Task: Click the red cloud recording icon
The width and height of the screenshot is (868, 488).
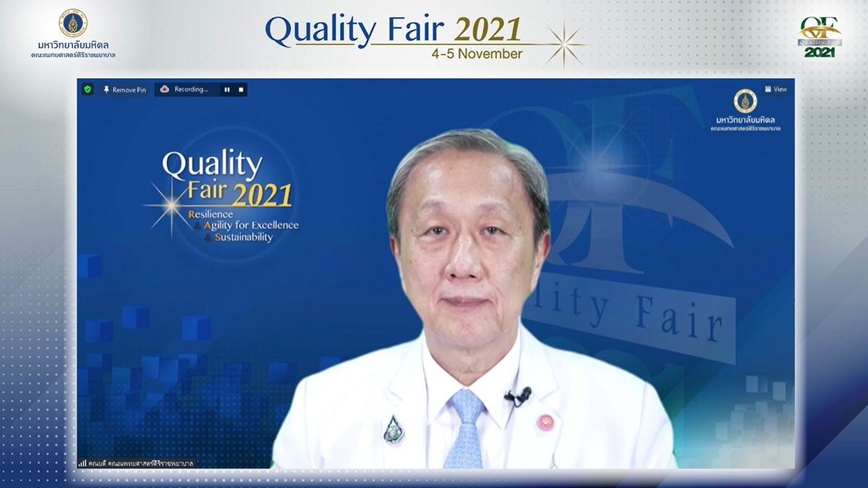Action: coord(165,90)
